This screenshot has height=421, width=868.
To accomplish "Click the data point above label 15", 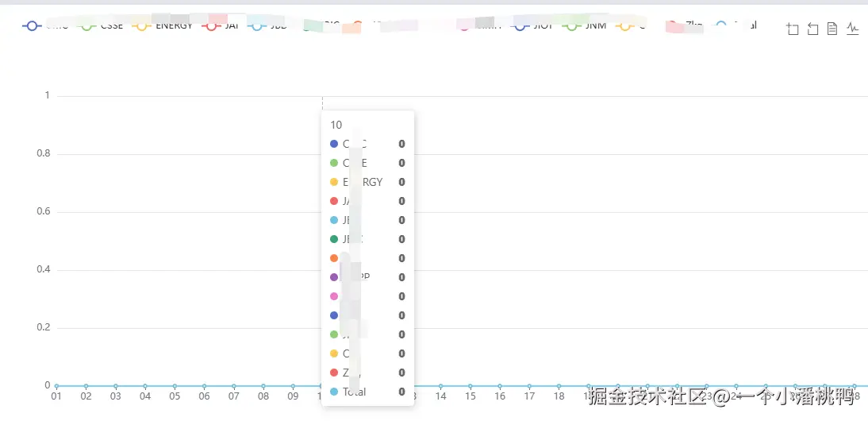I will 470,386.
